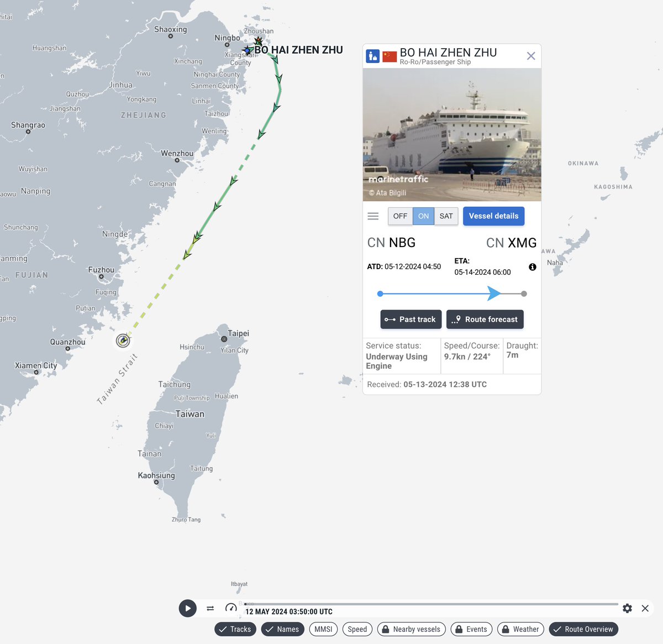Show the Past track

pyautogui.click(x=411, y=320)
